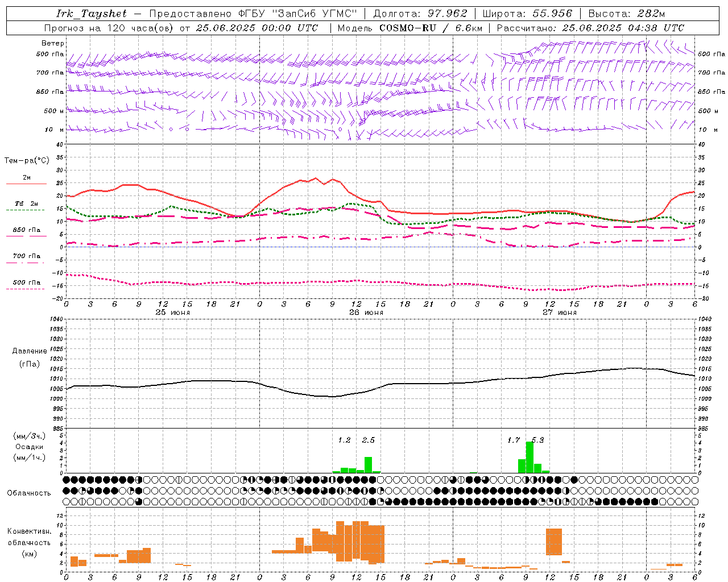Click the Давление pressure panel label
This screenshot has width=728, height=582.
tap(30, 351)
